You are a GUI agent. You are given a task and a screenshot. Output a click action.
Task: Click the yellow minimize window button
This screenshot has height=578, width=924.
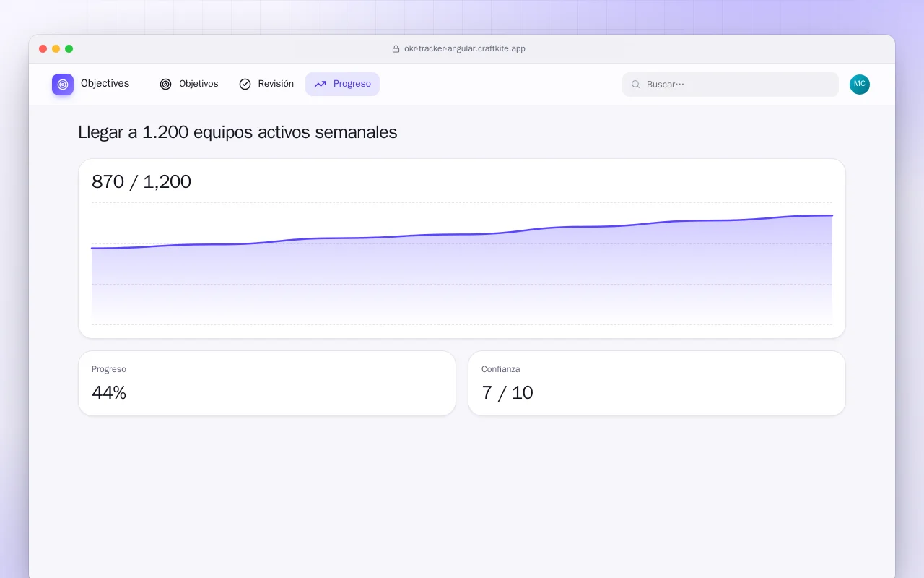click(x=56, y=49)
